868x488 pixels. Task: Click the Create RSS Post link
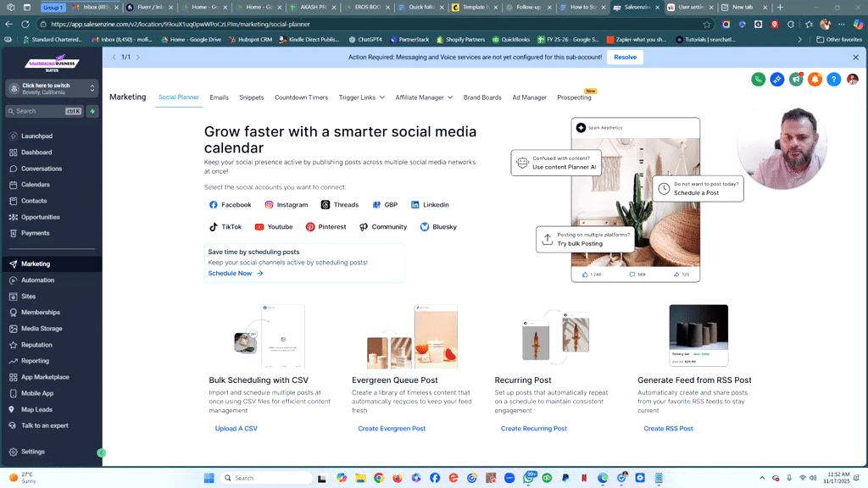pyautogui.click(x=668, y=429)
